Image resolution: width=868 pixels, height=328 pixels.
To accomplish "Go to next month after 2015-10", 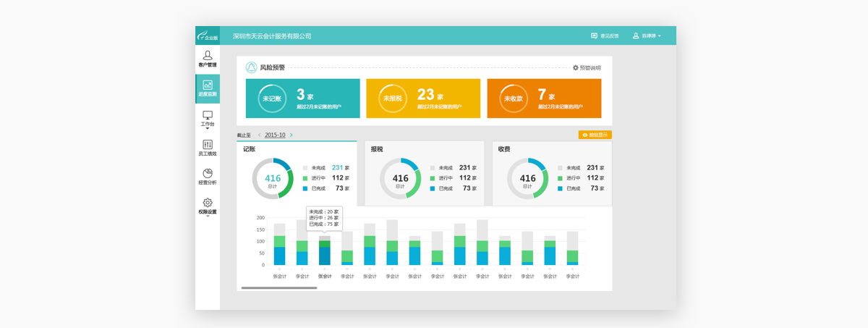I will pos(292,135).
